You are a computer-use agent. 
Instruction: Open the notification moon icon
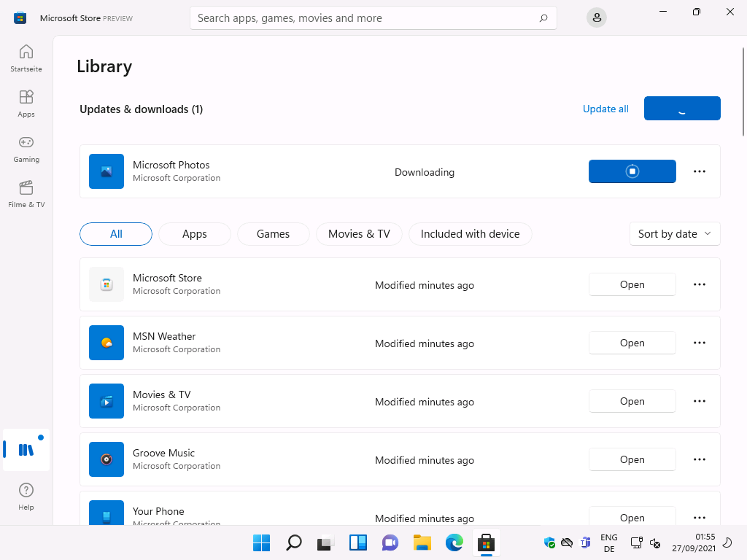point(727,542)
